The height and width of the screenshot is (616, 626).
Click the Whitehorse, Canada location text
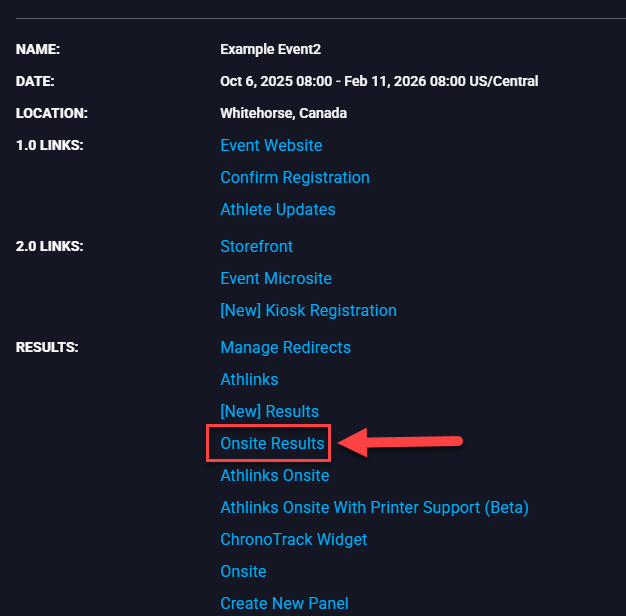283,113
